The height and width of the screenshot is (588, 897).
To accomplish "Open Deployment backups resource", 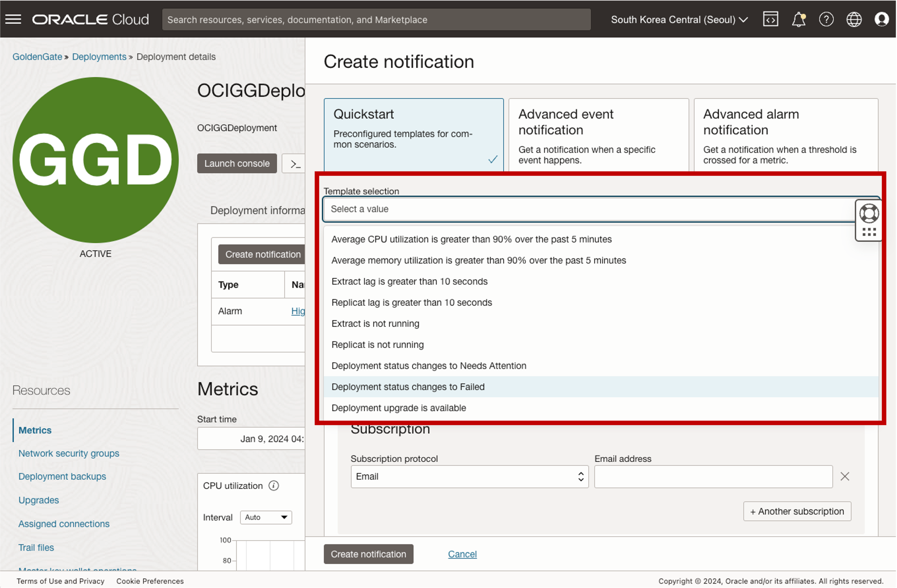I will (x=62, y=477).
